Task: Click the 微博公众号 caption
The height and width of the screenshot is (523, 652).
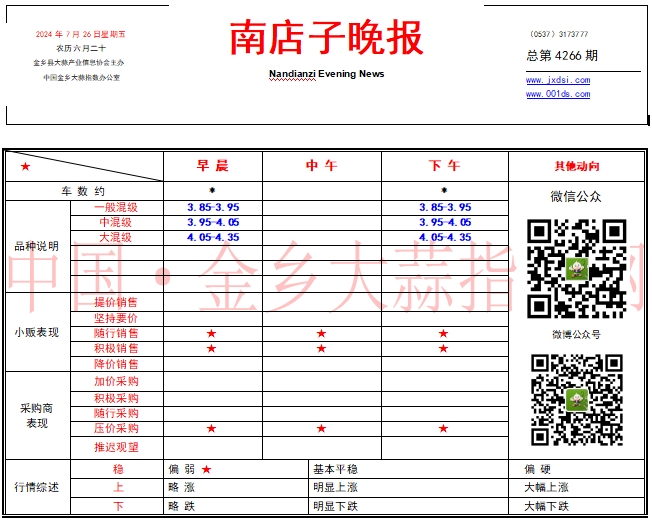Action: (576, 334)
